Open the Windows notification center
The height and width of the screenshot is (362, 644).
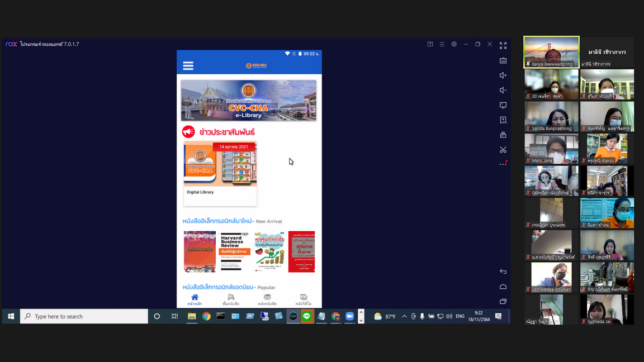(x=498, y=316)
